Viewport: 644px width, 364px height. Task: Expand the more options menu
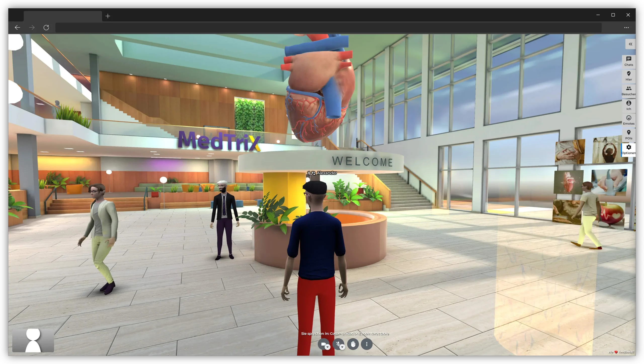click(367, 344)
